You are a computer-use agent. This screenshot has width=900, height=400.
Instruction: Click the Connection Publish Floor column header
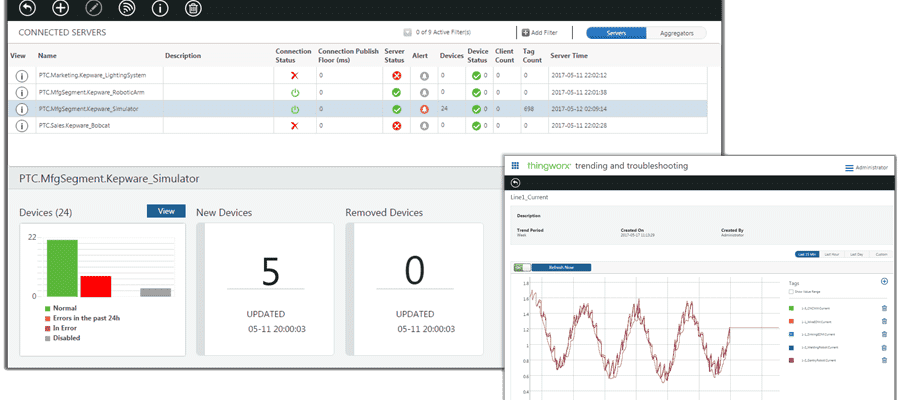point(348,56)
